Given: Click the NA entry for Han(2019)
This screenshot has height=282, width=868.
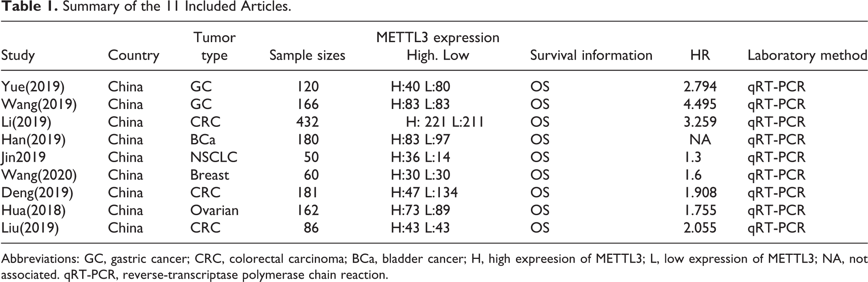Looking at the screenshot, I should (x=700, y=140).
